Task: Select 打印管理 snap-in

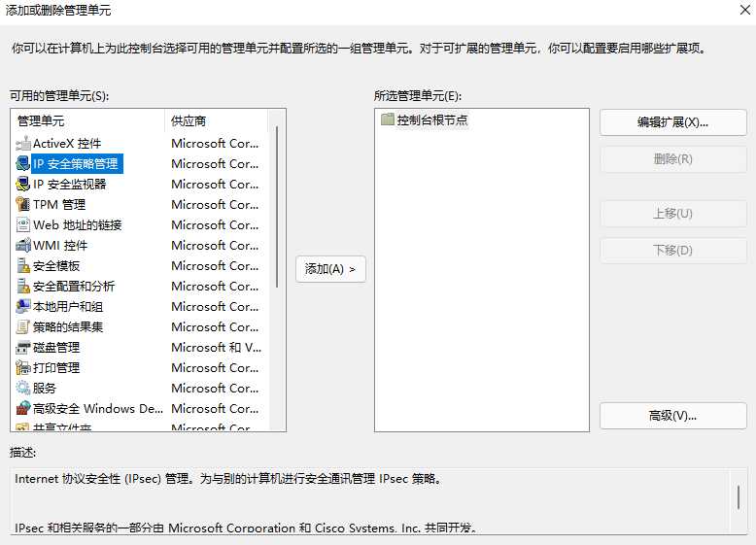Action: 56,367
